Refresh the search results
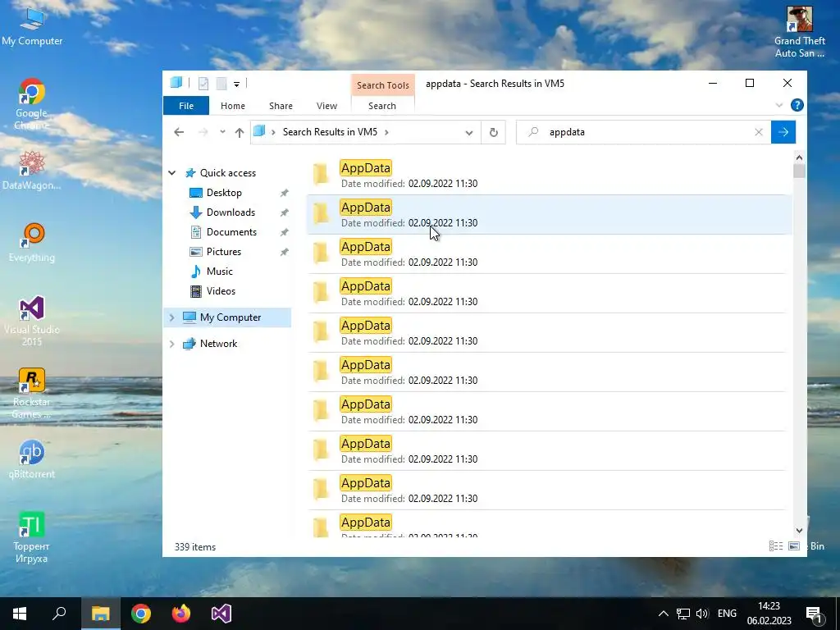840x630 pixels. pyautogui.click(x=493, y=132)
